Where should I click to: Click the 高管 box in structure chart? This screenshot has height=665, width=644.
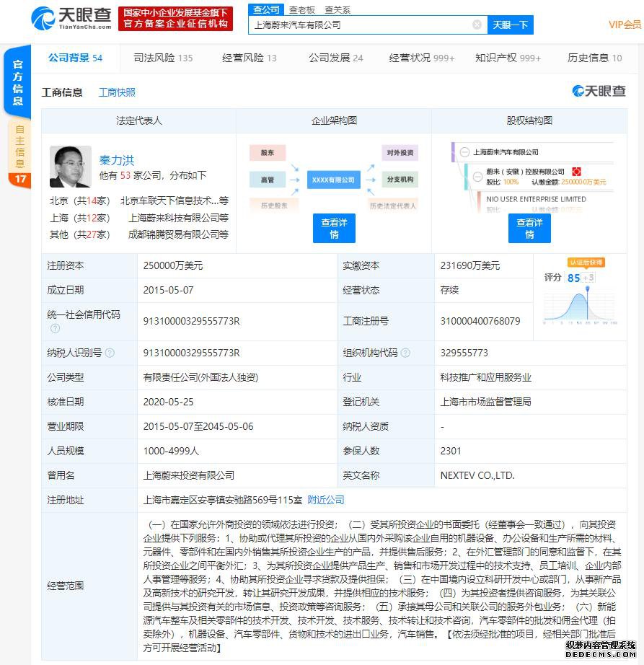[268, 180]
